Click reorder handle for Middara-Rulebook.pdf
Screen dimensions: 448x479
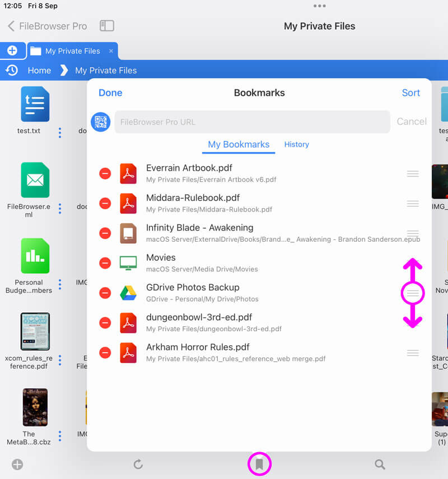(413, 204)
